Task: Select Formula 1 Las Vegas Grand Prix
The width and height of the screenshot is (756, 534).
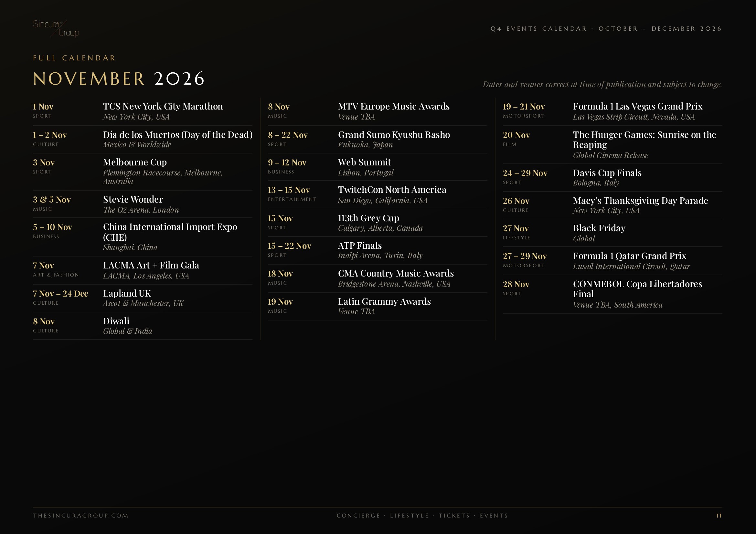Action: point(637,106)
